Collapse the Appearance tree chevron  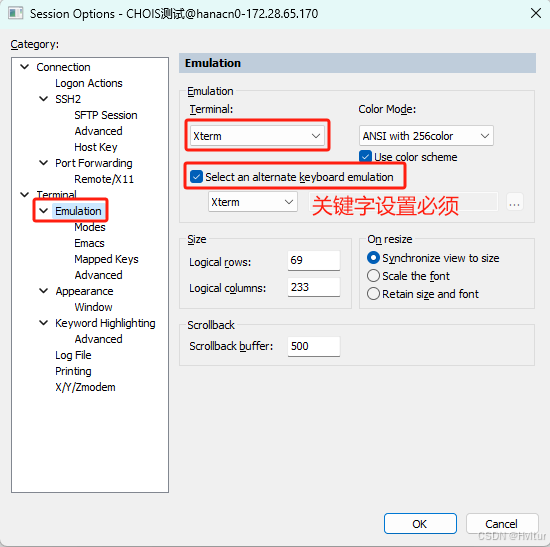[43, 291]
